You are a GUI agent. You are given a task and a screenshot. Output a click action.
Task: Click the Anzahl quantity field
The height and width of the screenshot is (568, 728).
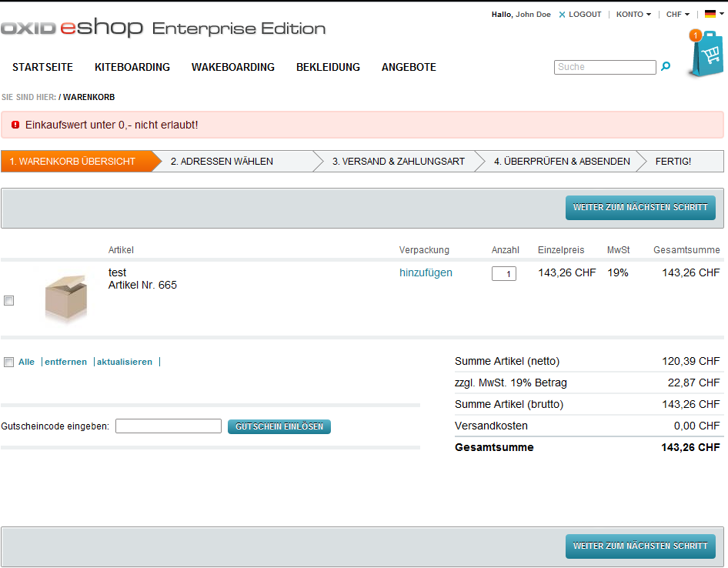[x=504, y=274]
